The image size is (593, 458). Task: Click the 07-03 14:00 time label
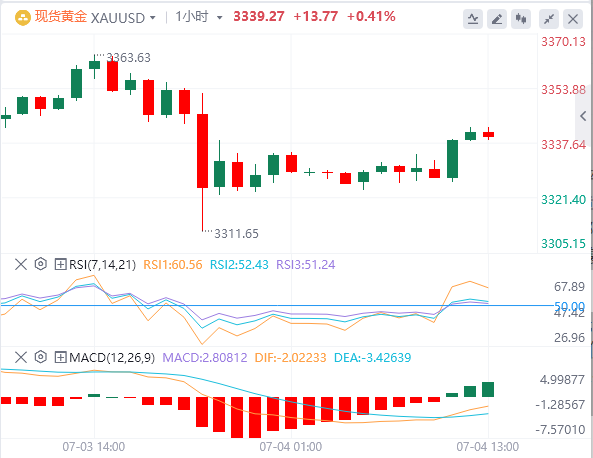[94, 447]
